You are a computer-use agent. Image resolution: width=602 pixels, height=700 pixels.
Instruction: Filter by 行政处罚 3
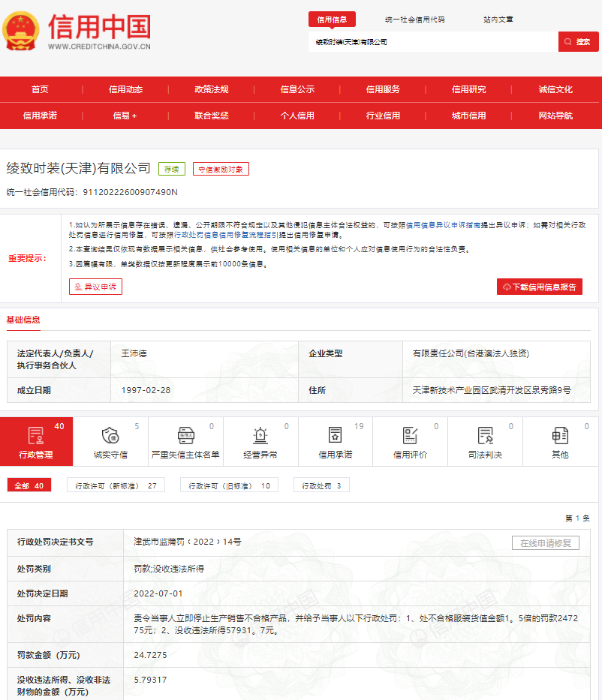321,485
